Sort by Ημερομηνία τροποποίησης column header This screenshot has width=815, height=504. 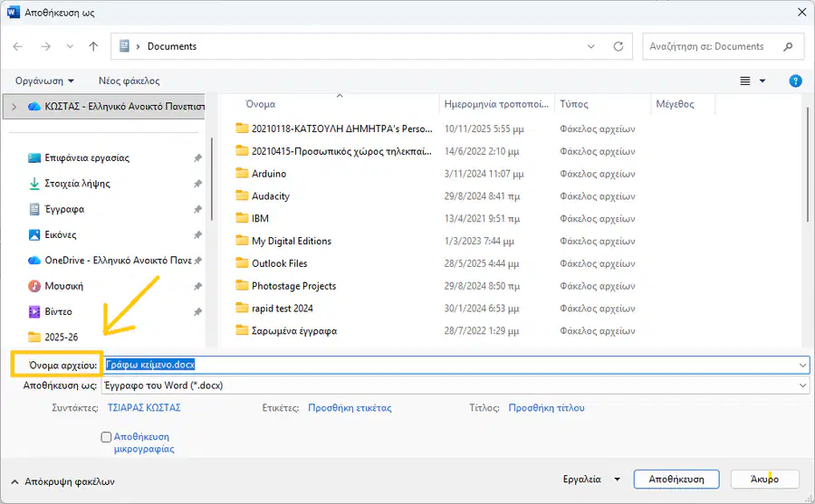click(497, 104)
